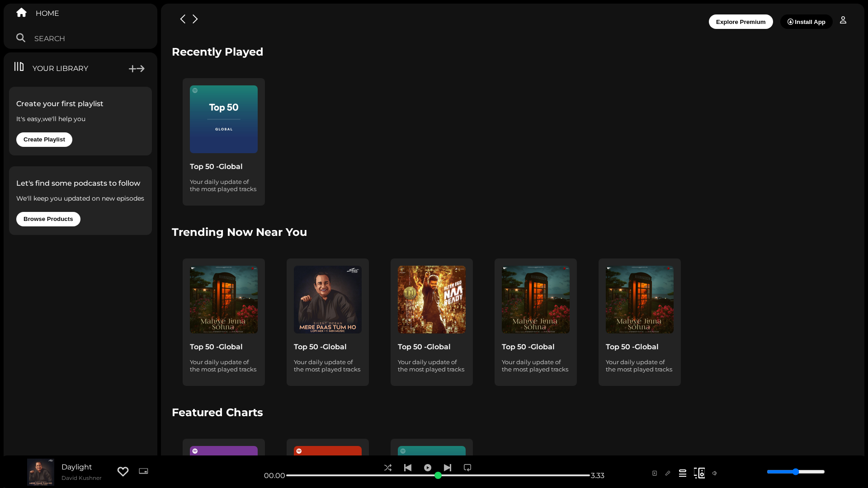
Task: Click Explore Premium button
Action: point(741,22)
